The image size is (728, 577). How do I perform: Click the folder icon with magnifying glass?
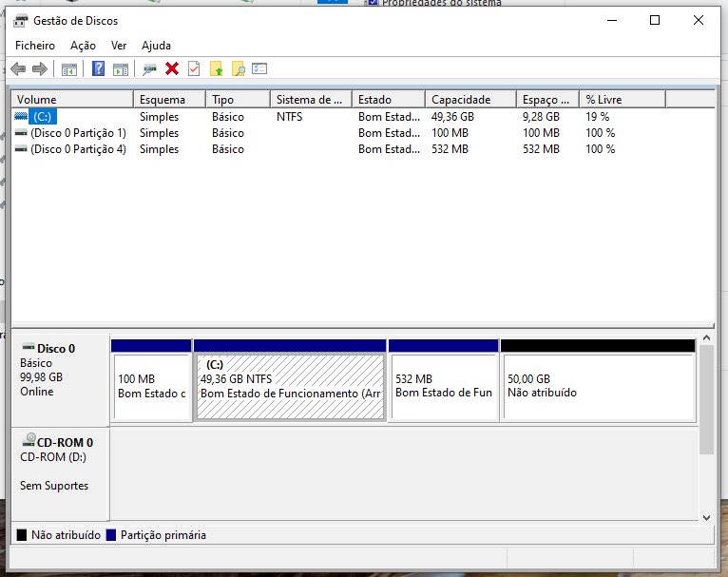(x=239, y=68)
